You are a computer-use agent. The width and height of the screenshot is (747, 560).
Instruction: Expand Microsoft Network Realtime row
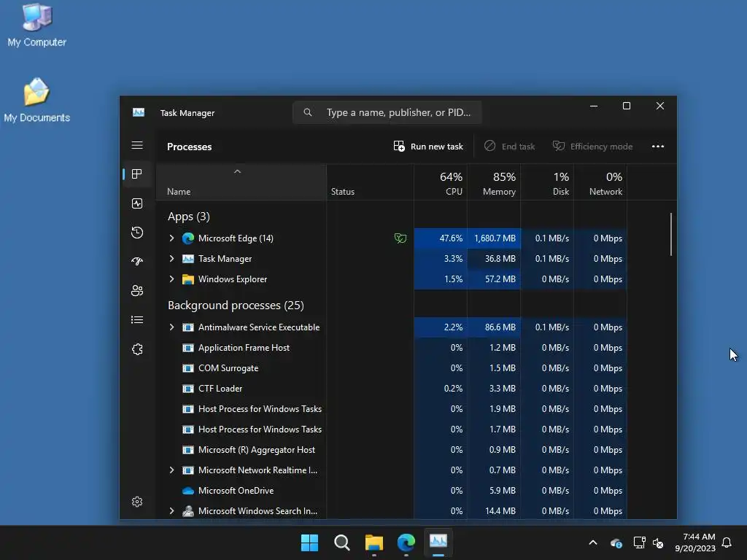point(171,470)
